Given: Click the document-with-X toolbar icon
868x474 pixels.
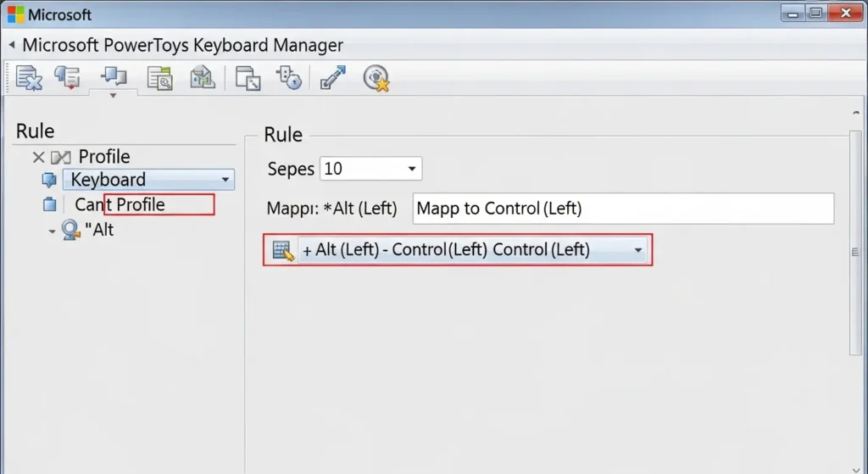Looking at the screenshot, I should click(29, 78).
